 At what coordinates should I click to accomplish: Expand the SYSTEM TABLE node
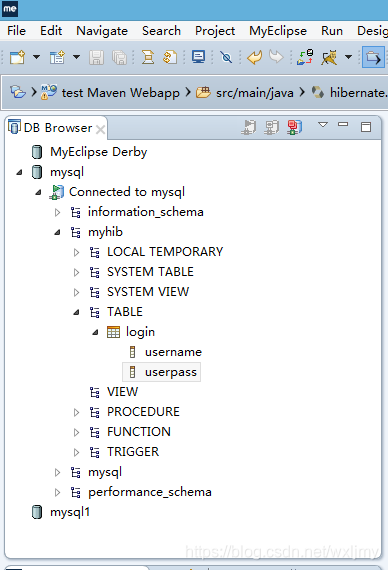76,272
